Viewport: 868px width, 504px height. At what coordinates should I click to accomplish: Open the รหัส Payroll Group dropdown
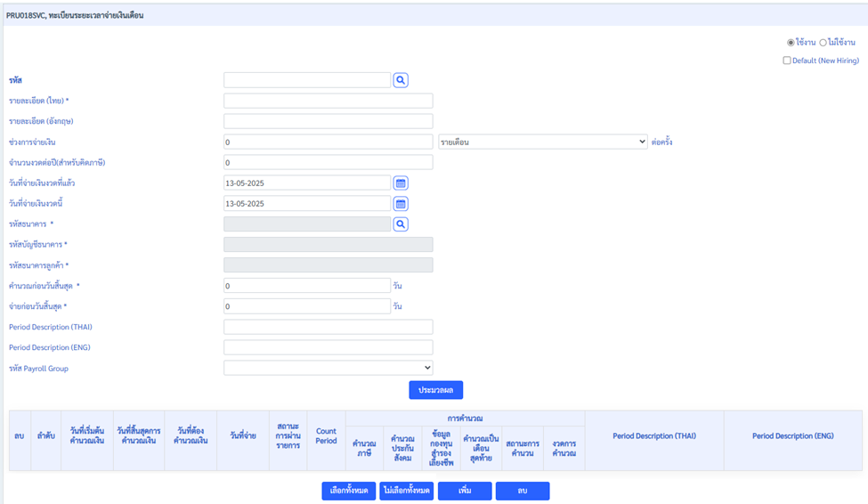coord(328,368)
